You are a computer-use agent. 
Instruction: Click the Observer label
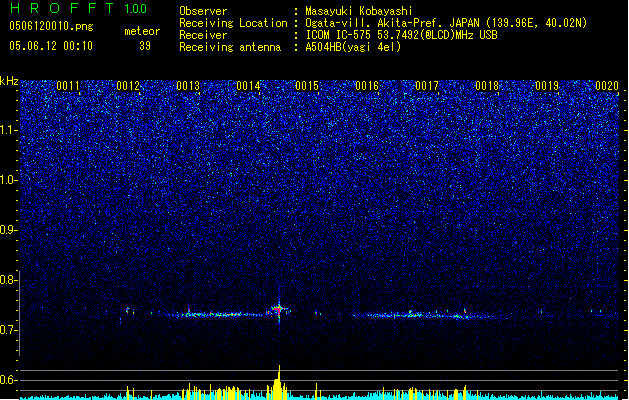point(203,11)
